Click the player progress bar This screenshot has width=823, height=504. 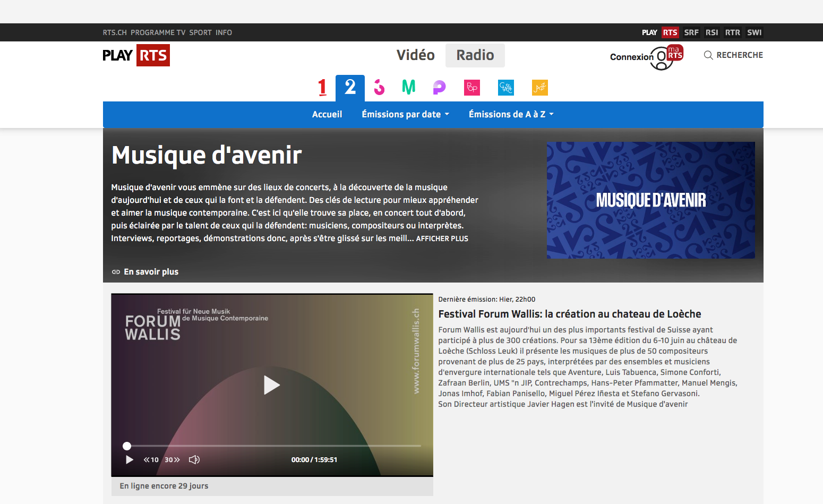[272, 446]
